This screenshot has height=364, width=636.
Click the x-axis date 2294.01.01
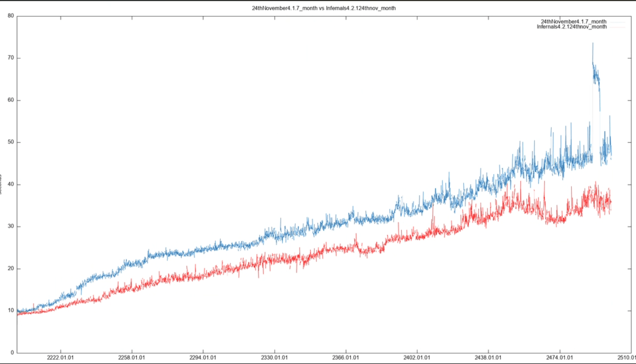tap(203, 358)
